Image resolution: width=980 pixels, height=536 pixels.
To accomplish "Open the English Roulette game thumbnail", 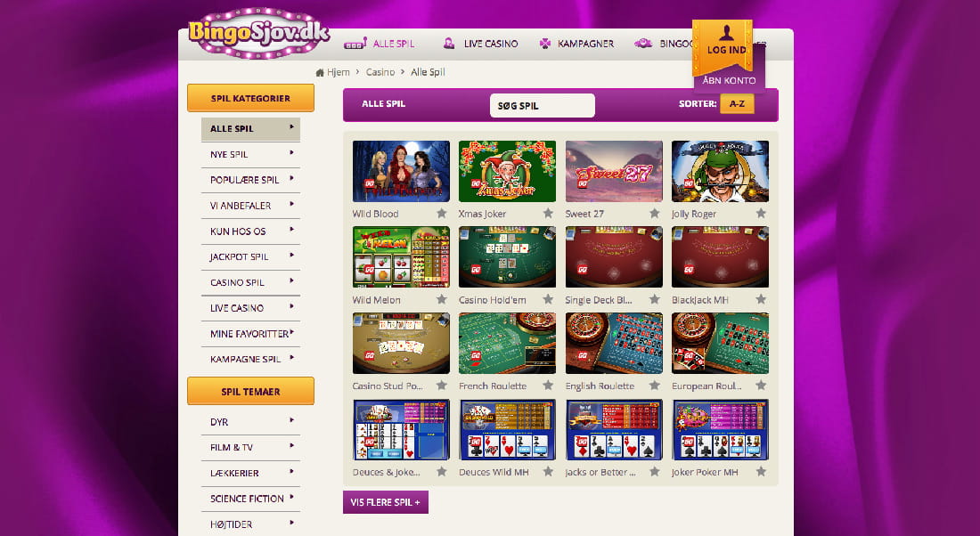I will pyautogui.click(x=614, y=343).
